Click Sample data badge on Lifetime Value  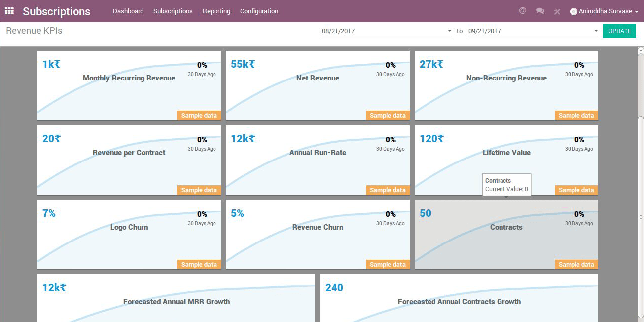click(576, 190)
